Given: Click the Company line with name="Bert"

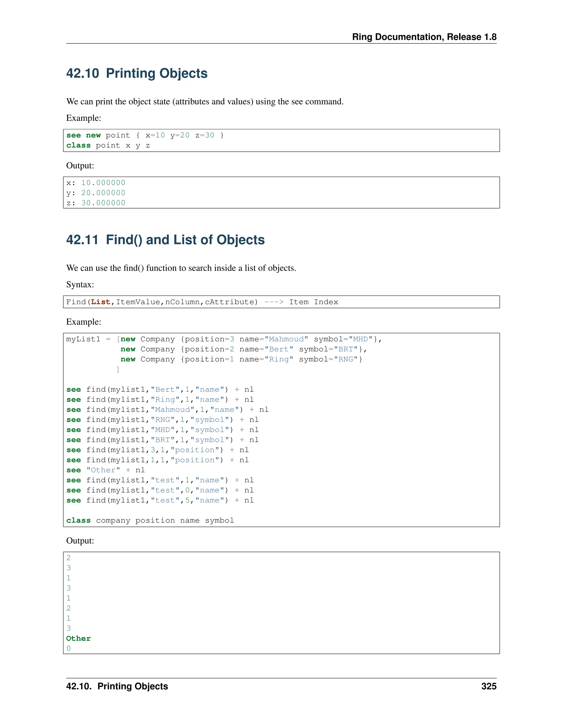Looking at the screenshot, I should [244, 349].
